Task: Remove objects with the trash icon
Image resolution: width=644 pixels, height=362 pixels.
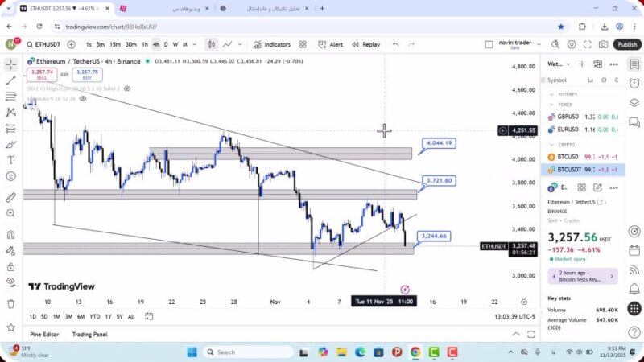Action: pos(10,303)
